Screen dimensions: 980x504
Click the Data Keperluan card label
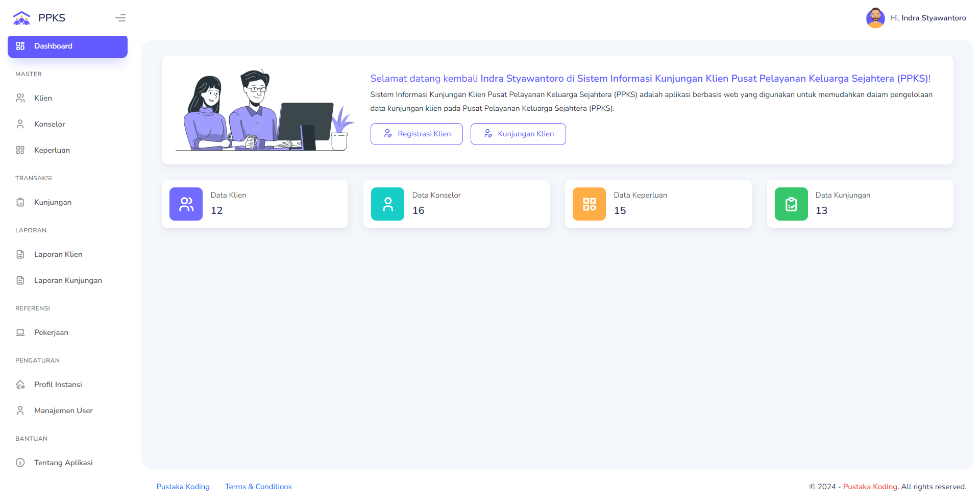(641, 195)
